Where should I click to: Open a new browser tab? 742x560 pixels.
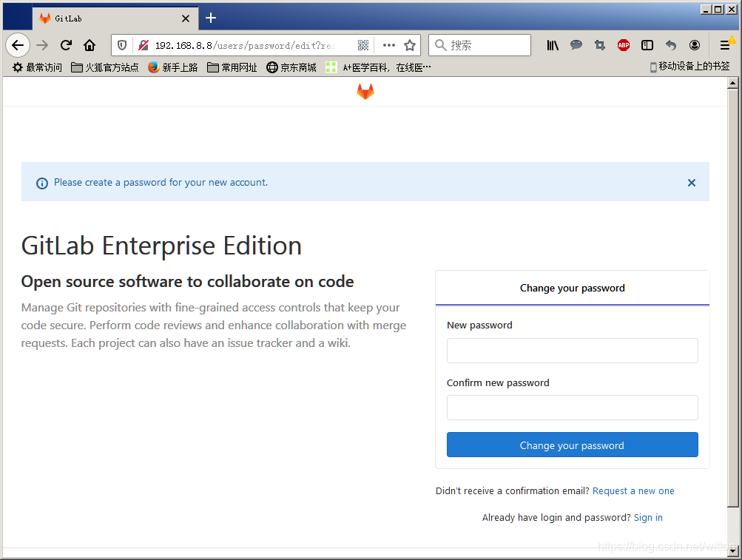pos(211,18)
